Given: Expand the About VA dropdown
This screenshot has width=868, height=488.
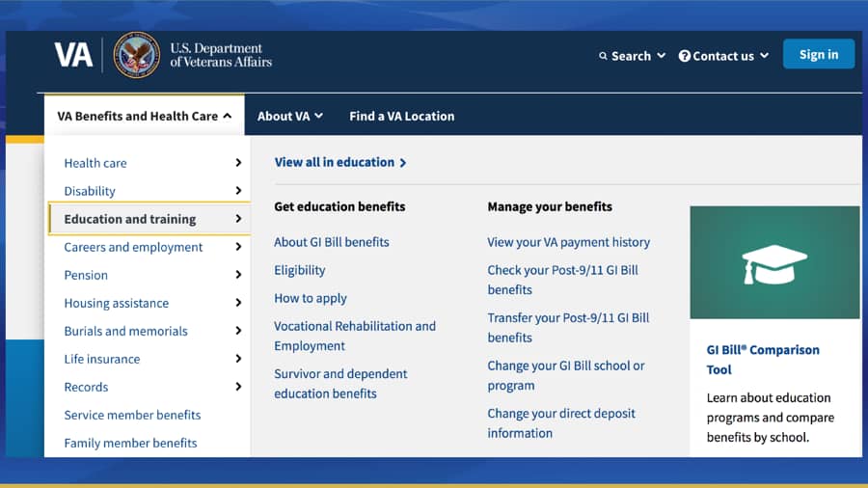Looking at the screenshot, I should tap(289, 116).
